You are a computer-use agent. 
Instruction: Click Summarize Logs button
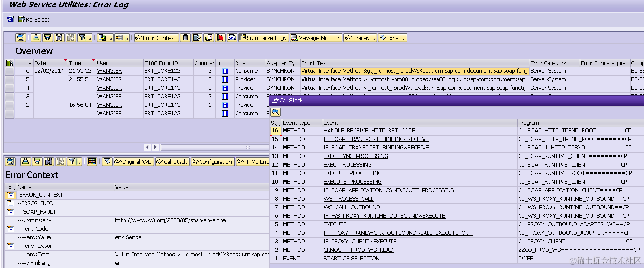pyautogui.click(x=263, y=38)
